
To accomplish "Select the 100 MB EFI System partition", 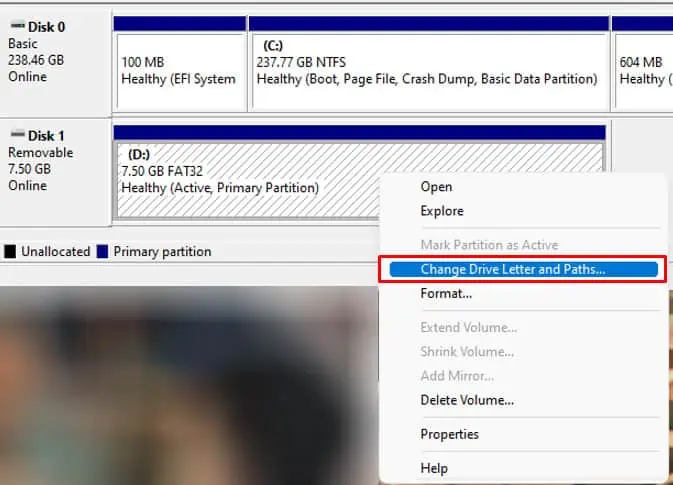I will pyautogui.click(x=180, y=64).
